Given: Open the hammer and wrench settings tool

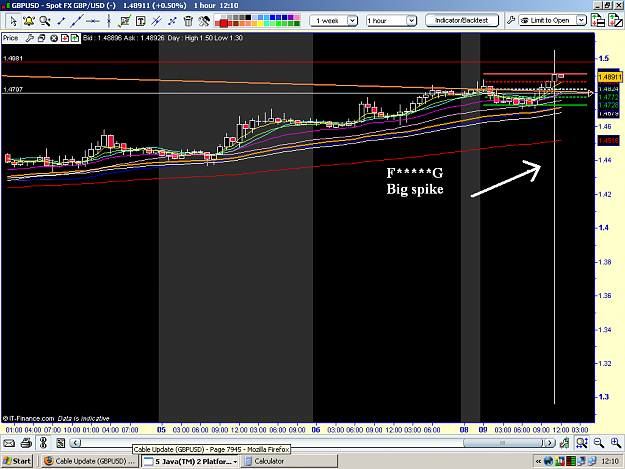Looking at the screenshot, I should (x=204, y=21).
